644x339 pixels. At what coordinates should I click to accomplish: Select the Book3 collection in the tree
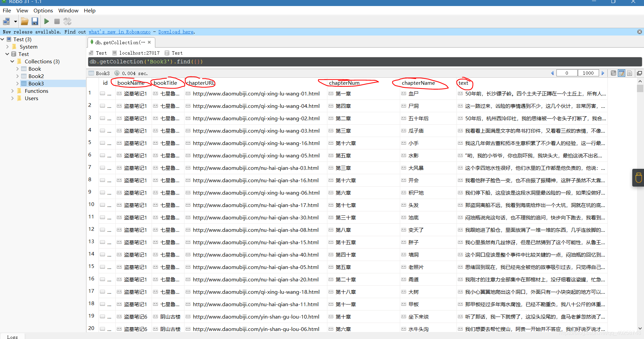36,83
